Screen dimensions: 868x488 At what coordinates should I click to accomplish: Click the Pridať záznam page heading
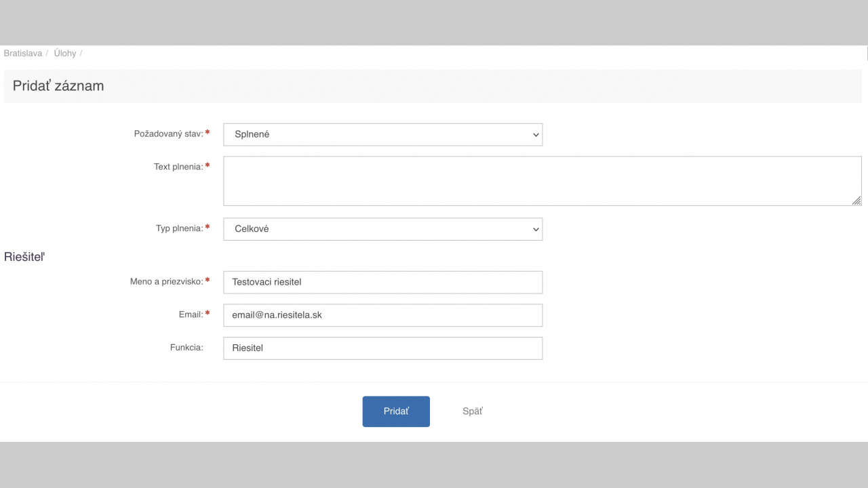pyautogui.click(x=58, y=86)
